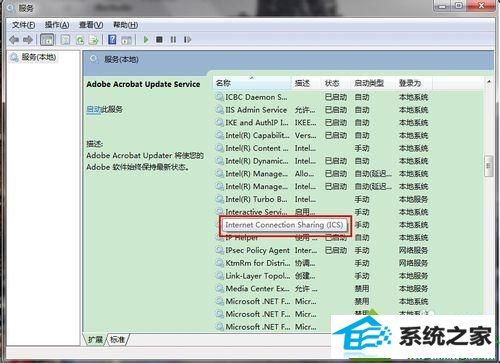Toggle the show/hide console tree icon
The height and width of the screenshot is (363, 500).
47,40
